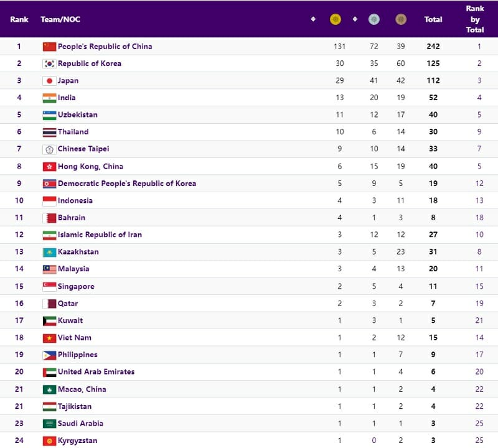Open the Republic of Korea team link

pyautogui.click(x=90, y=63)
